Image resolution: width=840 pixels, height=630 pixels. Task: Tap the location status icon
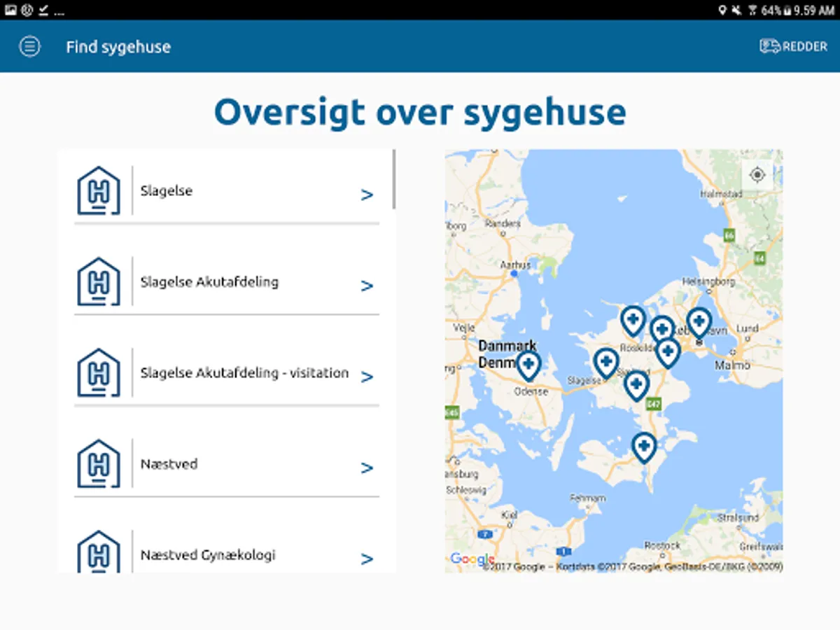(722, 10)
